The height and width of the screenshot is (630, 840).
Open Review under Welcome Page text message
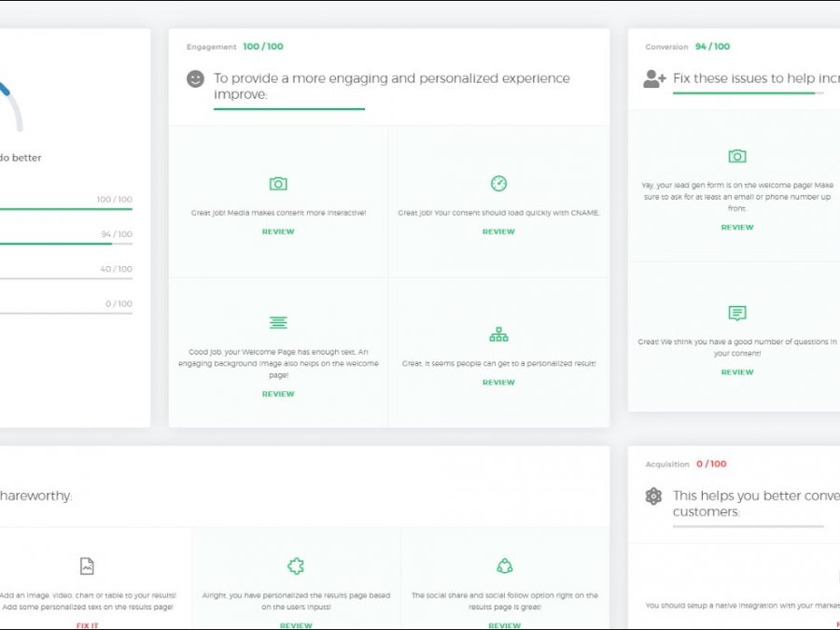(278, 394)
